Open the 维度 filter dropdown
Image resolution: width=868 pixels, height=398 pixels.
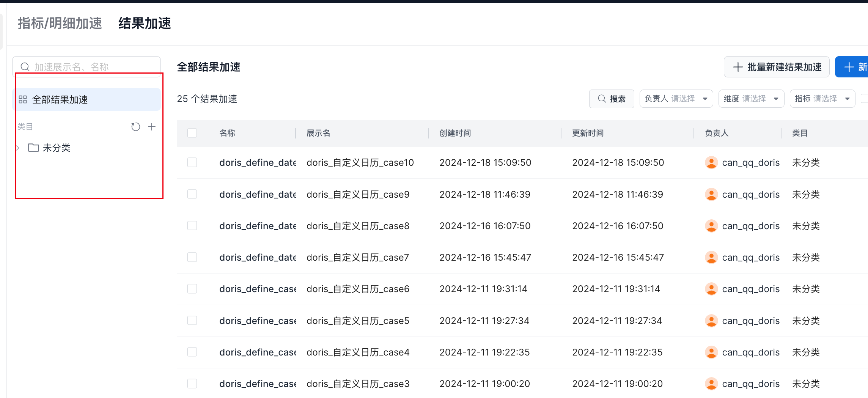(751, 99)
